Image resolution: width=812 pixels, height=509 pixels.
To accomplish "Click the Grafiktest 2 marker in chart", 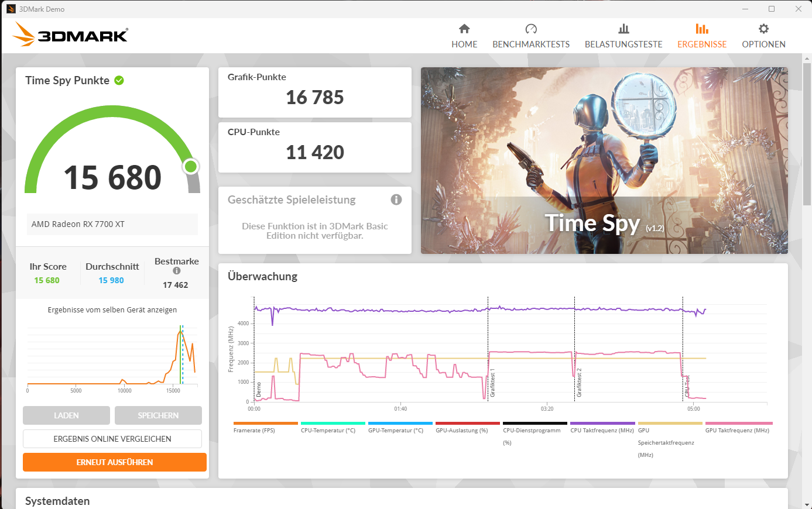I will click(x=579, y=383).
